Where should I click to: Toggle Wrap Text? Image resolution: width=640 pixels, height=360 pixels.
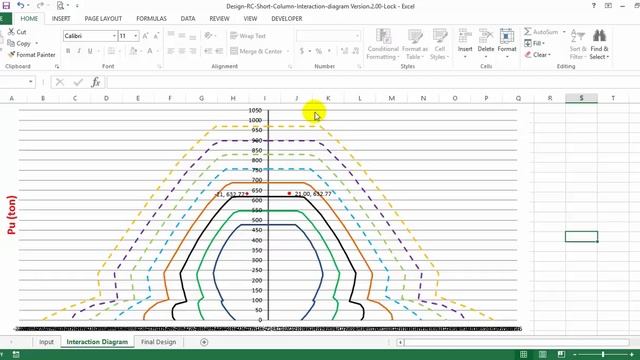[248, 36]
